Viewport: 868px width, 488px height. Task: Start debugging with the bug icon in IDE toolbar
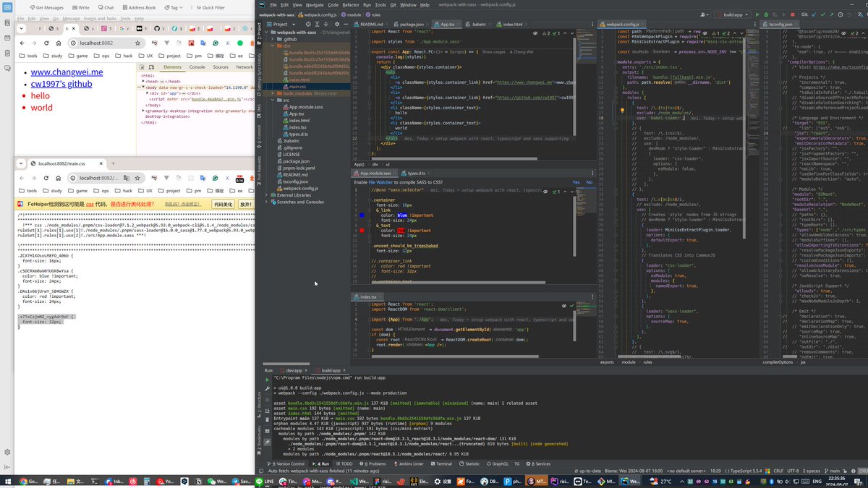[767, 14]
